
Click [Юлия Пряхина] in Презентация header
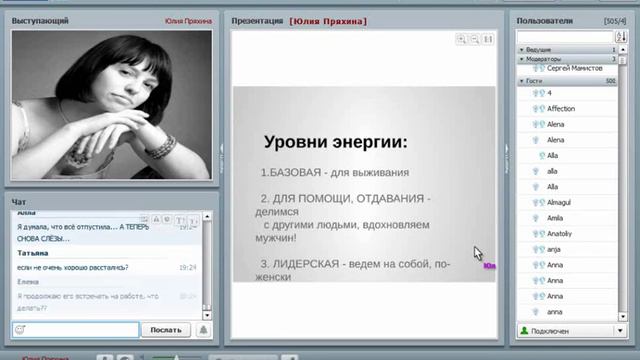click(328, 21)
